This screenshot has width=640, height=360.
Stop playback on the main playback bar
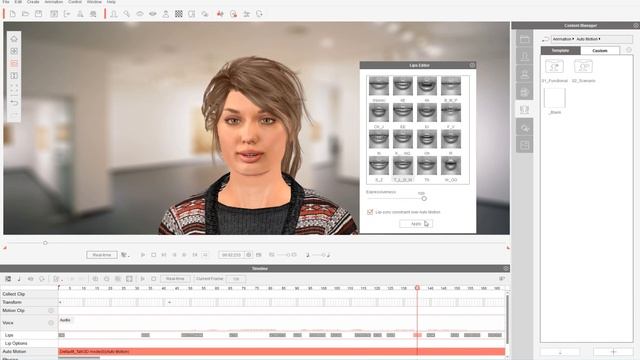(x=153, y=255)
